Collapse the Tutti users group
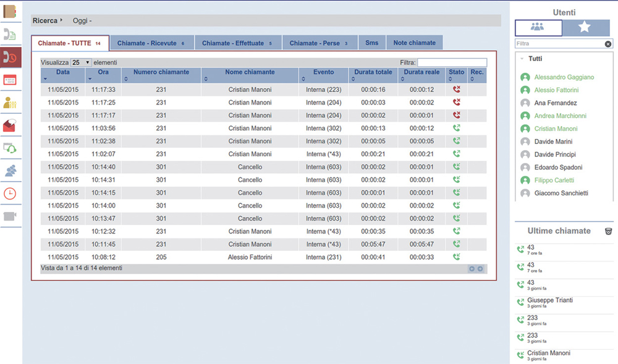Image resolution: width=618 pixels, height=364 pixels. tap(522, 59)
